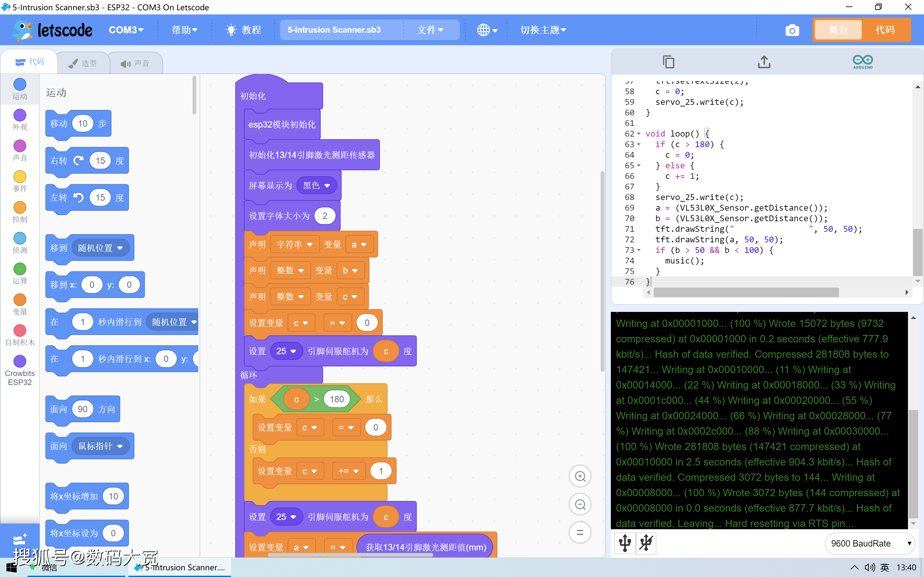Viewport: 924px width, 577px height.
Task: Disconnect serial with the crossed USB icon
Action: tap(646, 543)
